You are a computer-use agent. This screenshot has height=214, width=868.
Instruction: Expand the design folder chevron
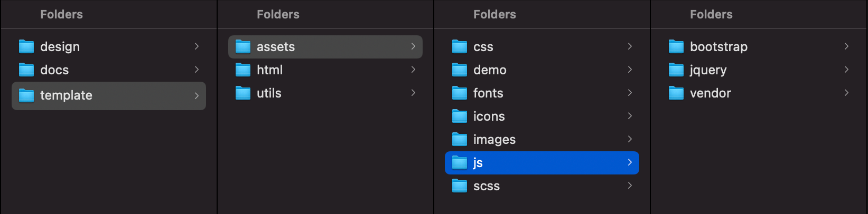197,46
